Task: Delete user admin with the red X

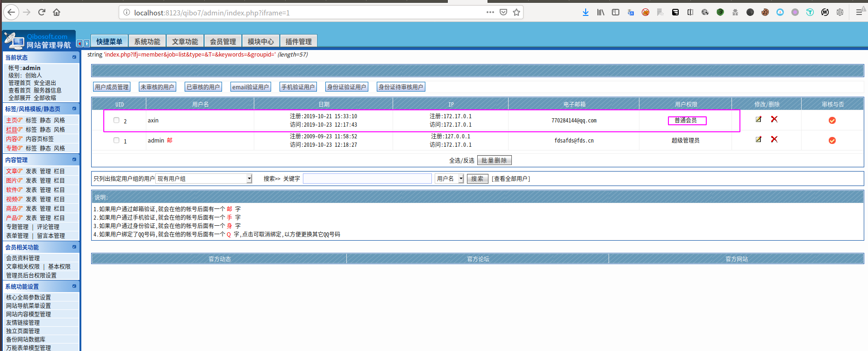Action: (x=774, y=139)
